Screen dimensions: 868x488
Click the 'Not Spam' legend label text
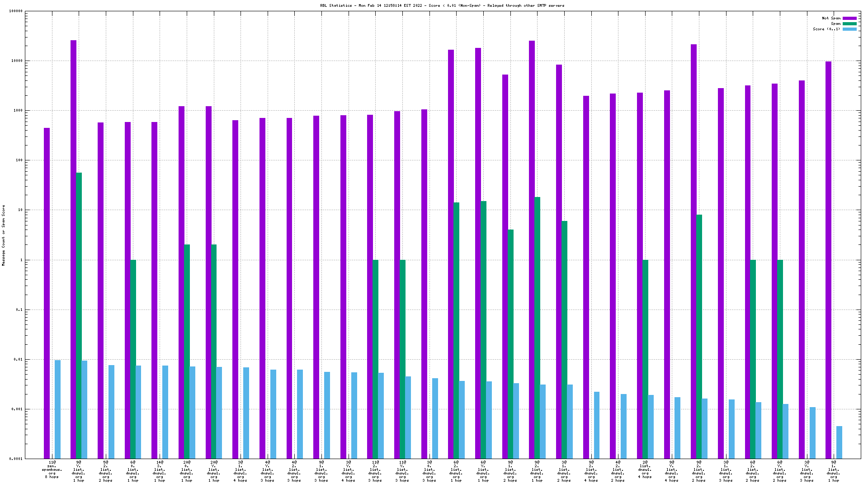click(x=831, y=19)
